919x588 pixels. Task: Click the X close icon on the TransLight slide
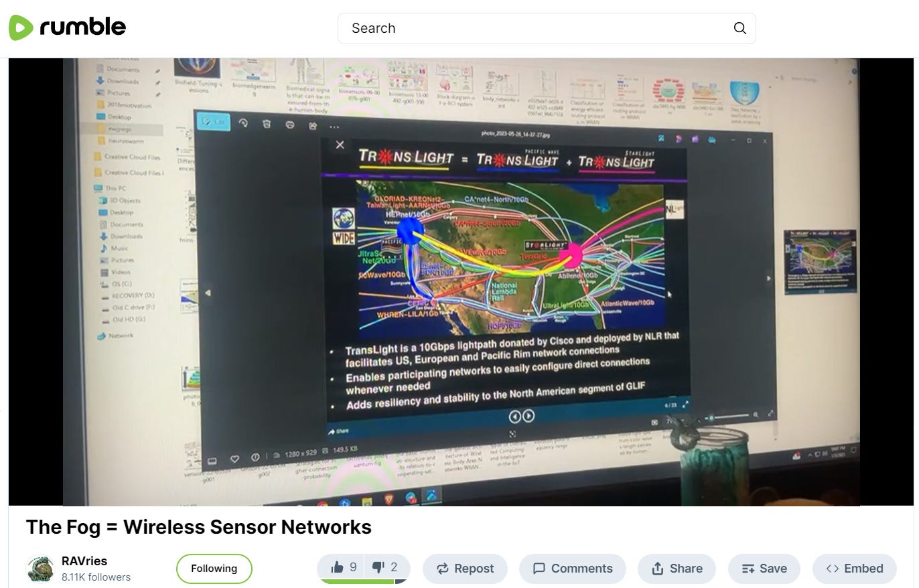[340, 145]
